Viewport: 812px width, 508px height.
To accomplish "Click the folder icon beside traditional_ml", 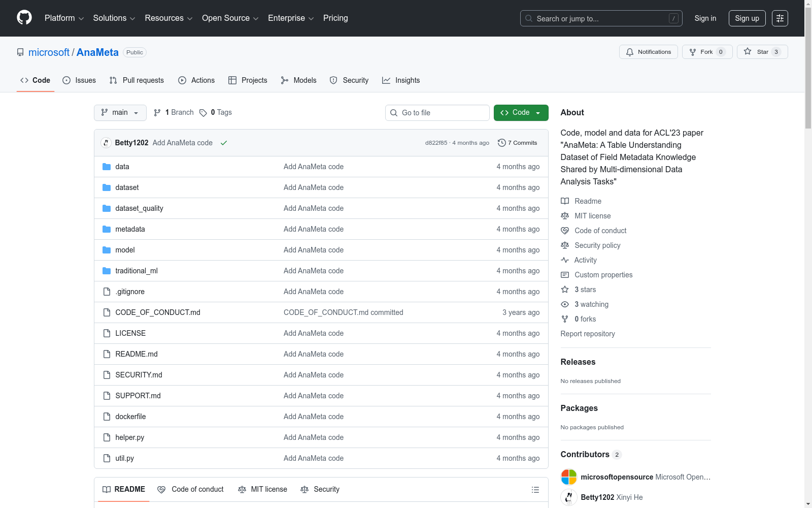I will point(107,271).
